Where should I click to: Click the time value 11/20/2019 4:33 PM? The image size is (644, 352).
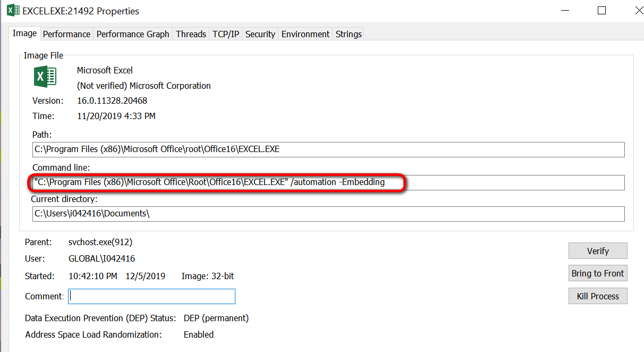[116, 116]
